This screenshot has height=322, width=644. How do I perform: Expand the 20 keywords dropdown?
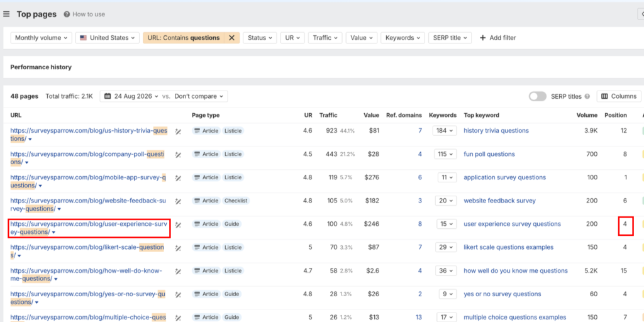[x=446, y=201]
